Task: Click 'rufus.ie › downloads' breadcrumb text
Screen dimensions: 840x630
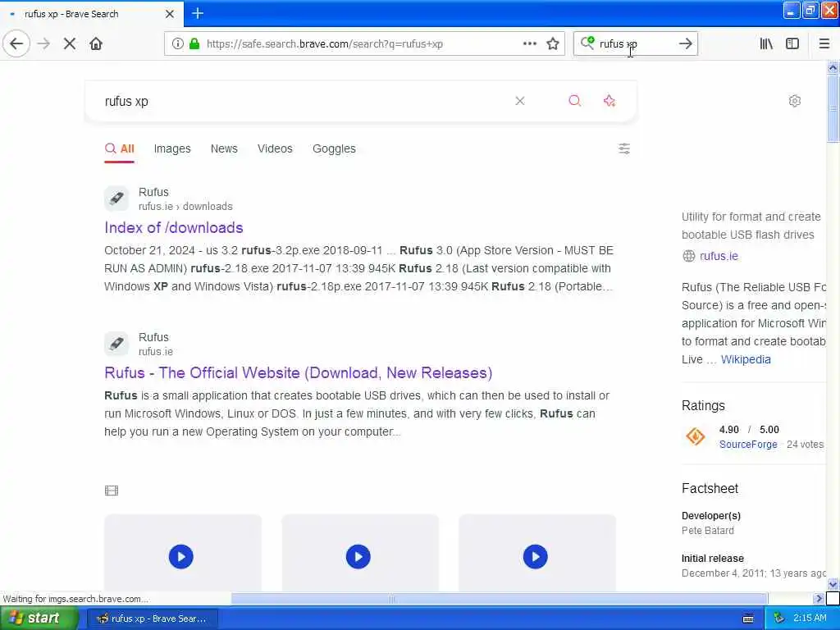Action: [185, 206]
